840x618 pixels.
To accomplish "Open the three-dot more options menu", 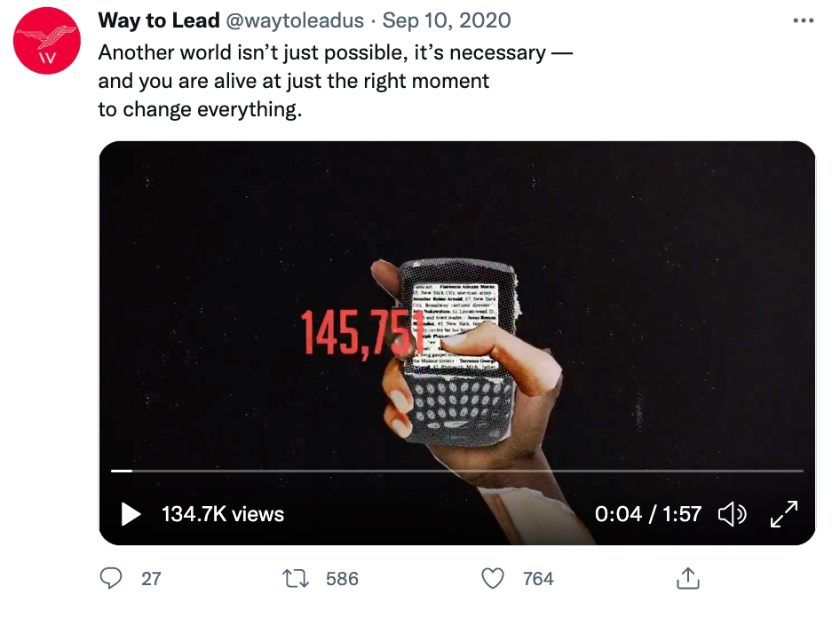I will pyautogui.click(x=802, y=20).
